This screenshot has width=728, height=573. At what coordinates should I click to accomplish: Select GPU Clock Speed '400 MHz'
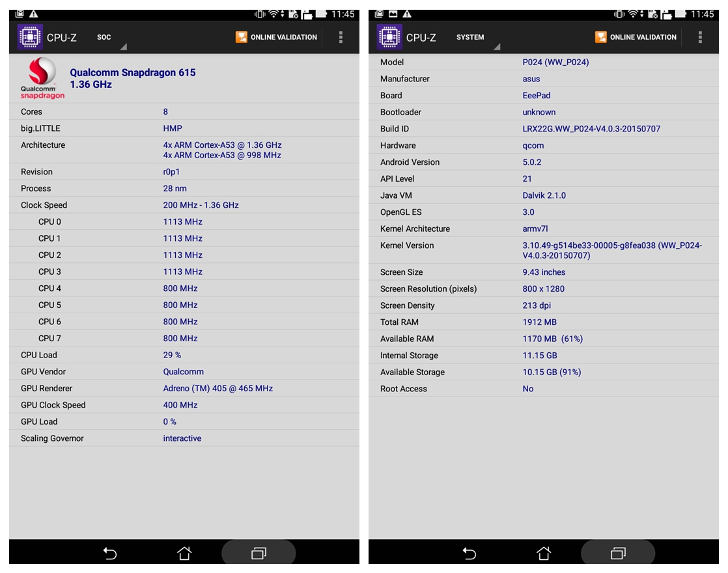point(180,405)
